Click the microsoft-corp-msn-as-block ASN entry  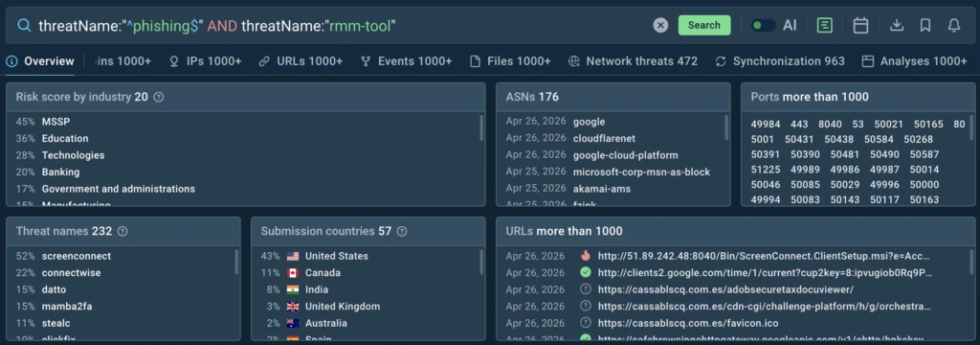coord(641,172)
